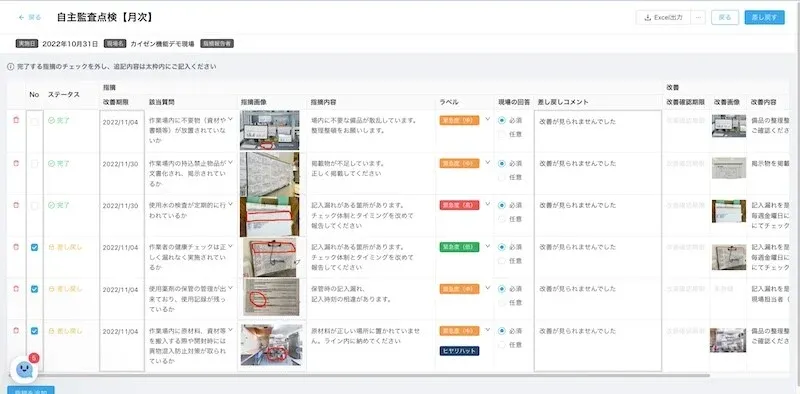Viewport: 800px width, 394px height.
Task: Select 任意 radio in the 原材料 row
Action: (502, 344)
